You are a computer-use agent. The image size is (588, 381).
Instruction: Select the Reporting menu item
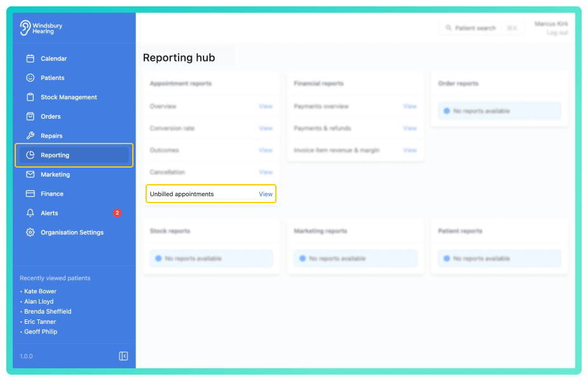tap(74, 155)
